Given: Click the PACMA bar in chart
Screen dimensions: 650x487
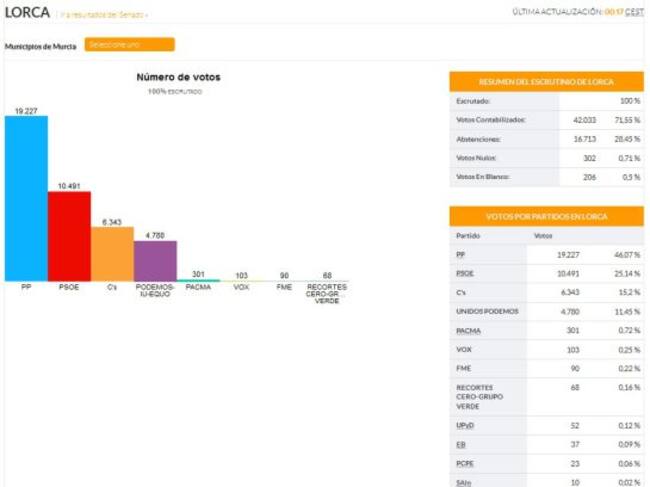Looking at the screenshot, I should pos(198,280).
